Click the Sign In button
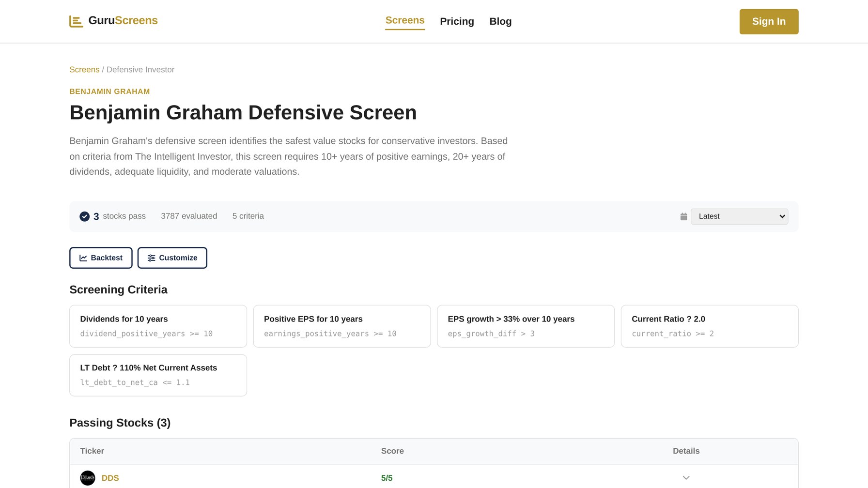This screenshot has width=868, height=488. pos(769,21)
